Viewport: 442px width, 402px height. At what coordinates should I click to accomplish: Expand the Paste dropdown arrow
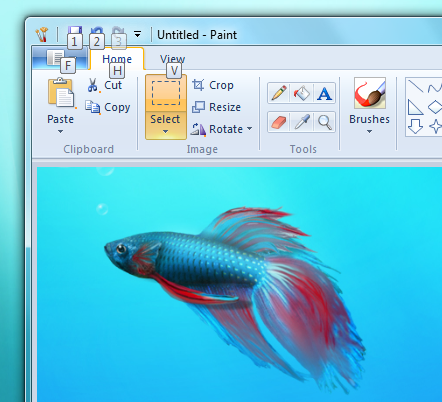60,131
